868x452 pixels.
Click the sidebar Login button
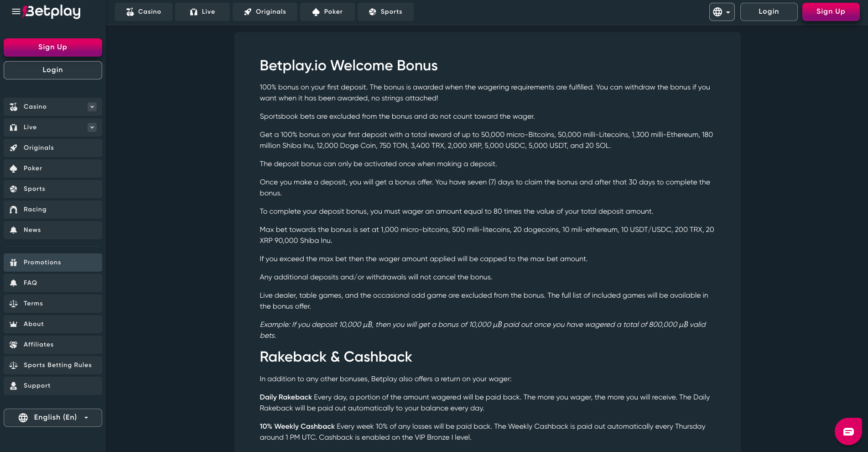click(53, 70)
